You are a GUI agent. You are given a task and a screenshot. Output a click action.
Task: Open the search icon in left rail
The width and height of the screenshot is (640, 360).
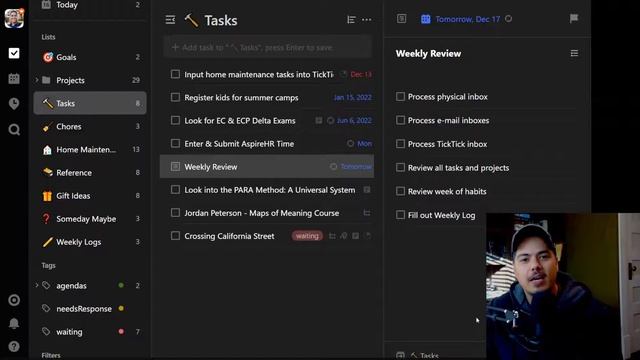(x=14, y=130)
